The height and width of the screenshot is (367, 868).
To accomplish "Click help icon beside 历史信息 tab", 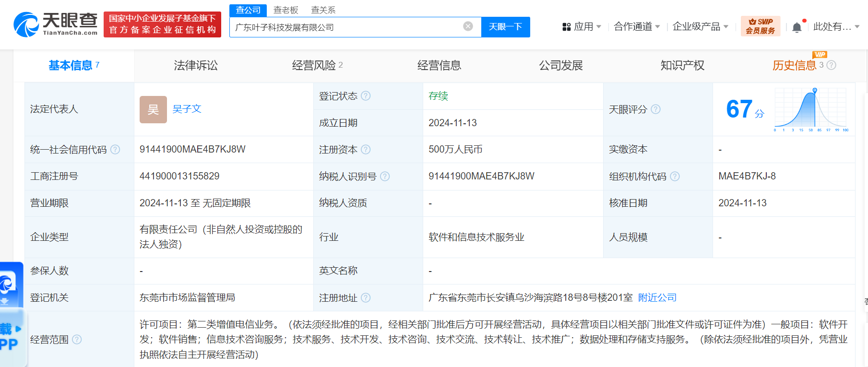I will (x=832, y=65).
